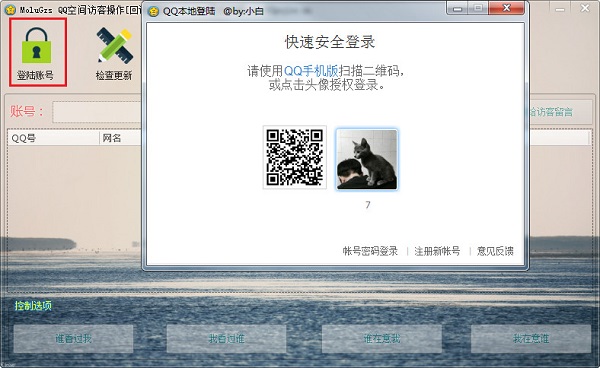Minimize the MoluGzs main window
This screenshot has width=600, height=368.
560,9
